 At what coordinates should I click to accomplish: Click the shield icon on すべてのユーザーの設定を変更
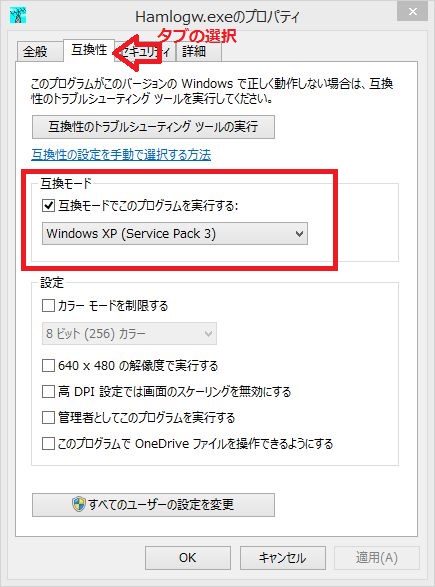[x=79, y=504]
